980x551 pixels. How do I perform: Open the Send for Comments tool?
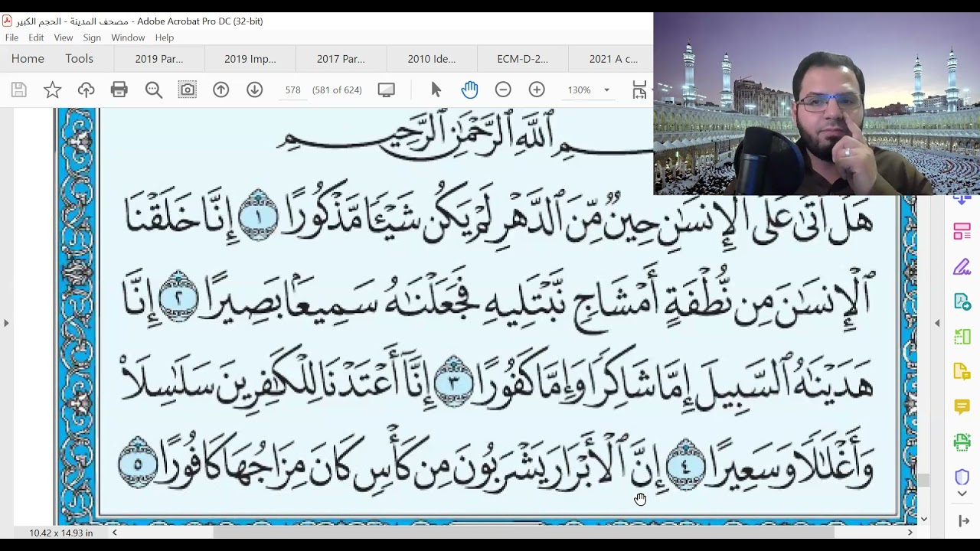click(x=962, y=372)
